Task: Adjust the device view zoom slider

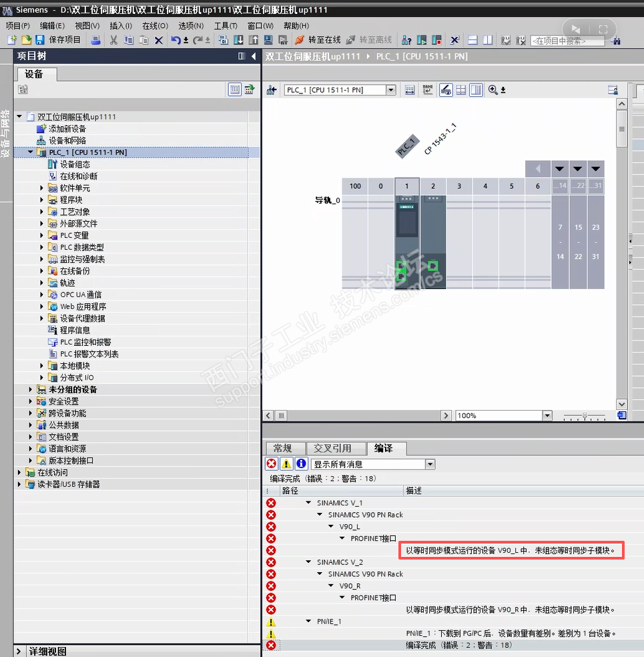Action: (x=585, y=416)
